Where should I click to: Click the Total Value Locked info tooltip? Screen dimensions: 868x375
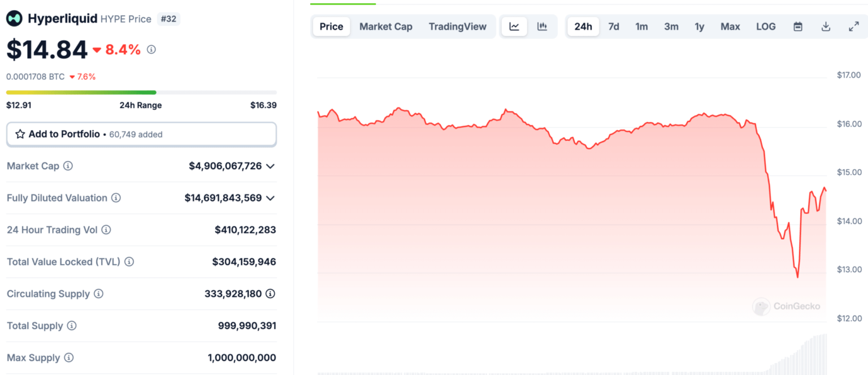pos(129,261)
